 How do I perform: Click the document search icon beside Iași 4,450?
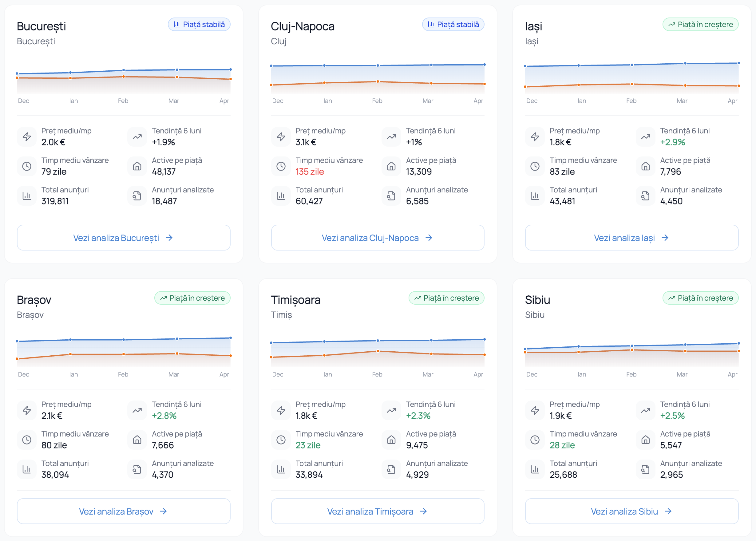pyautogui.click(x=645, y=196)
